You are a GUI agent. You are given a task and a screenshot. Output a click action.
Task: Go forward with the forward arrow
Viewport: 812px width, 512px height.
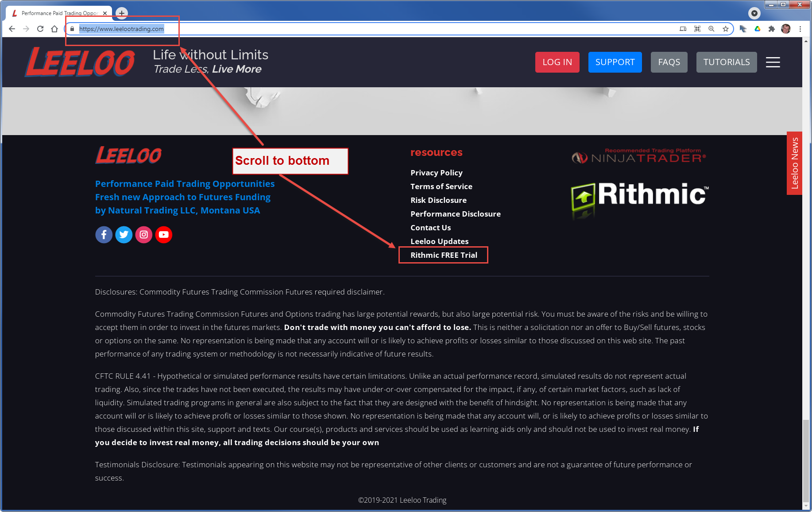pyautogui.click(x=26, y=29)
